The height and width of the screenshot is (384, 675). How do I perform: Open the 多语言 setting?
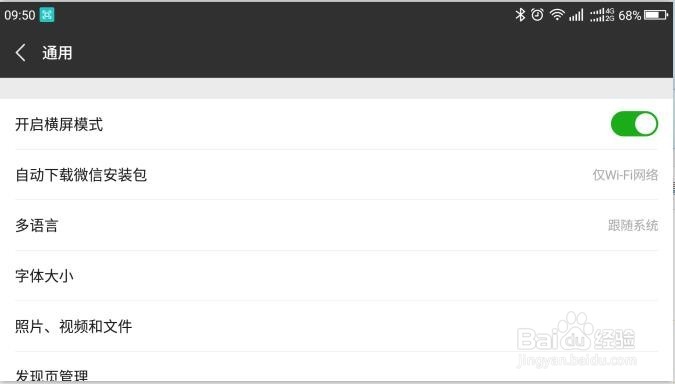pyautogui.click(x=337, y=225)
